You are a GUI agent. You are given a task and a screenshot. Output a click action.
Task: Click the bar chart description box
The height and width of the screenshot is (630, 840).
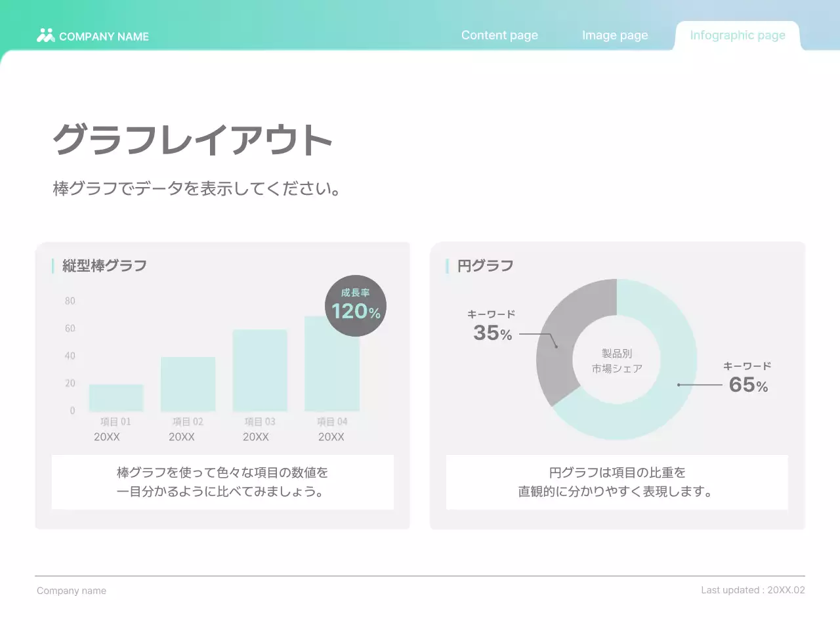coord(222,482)
